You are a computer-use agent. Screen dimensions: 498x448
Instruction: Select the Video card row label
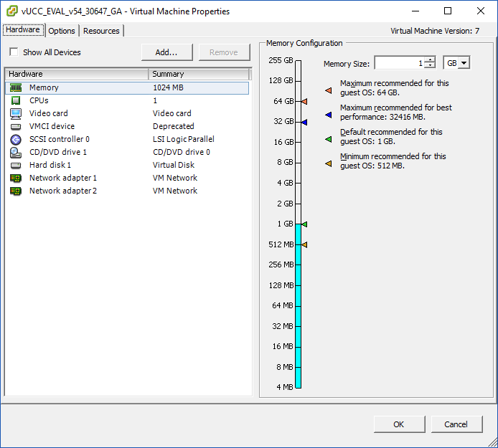(48, 113)
